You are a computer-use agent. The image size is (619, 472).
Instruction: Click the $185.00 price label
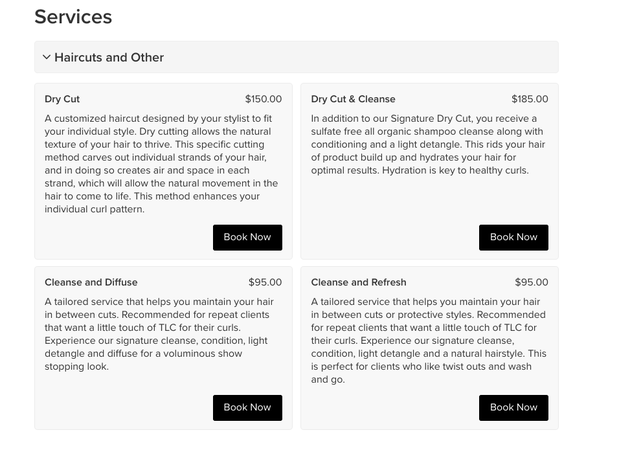[x=529, y=99]
